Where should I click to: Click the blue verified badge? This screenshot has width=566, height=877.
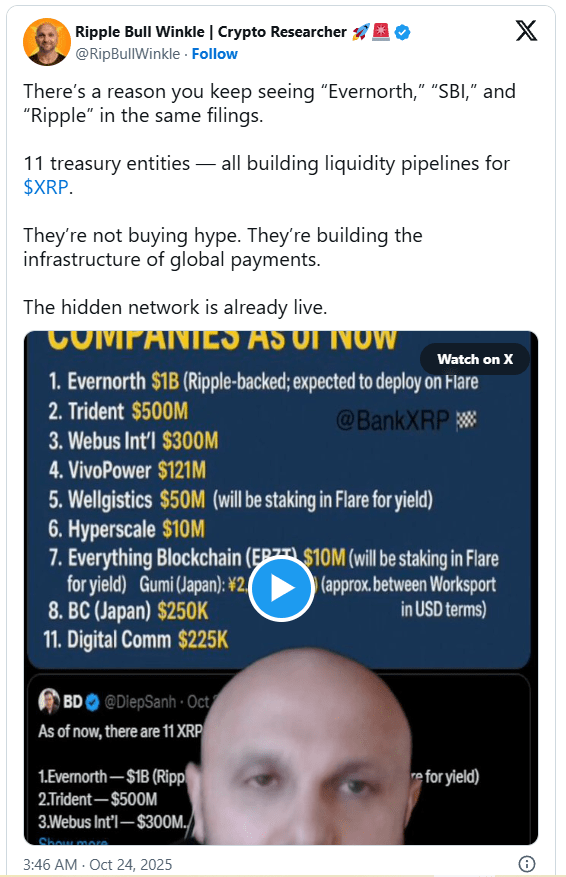[403, 32]
